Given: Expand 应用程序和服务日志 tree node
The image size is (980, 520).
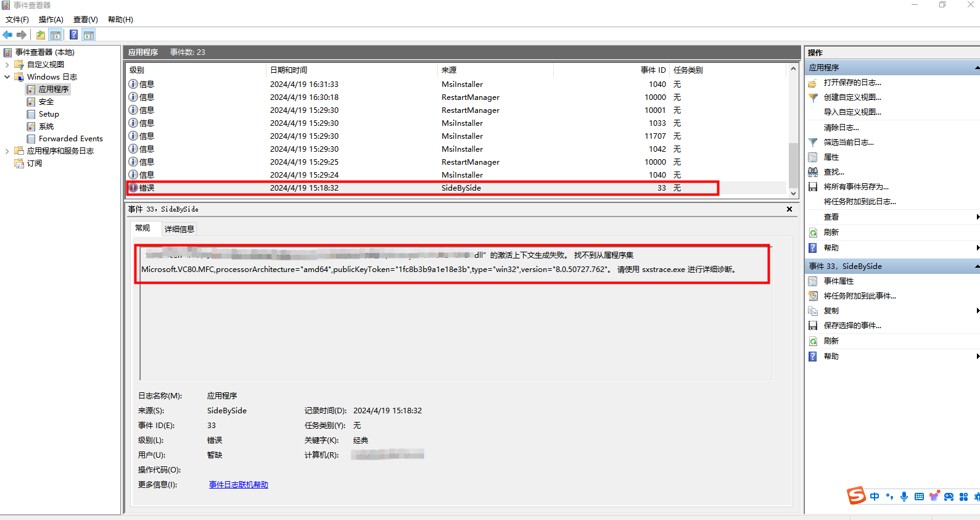Looking at the screenshot, I should pos(7,151).
